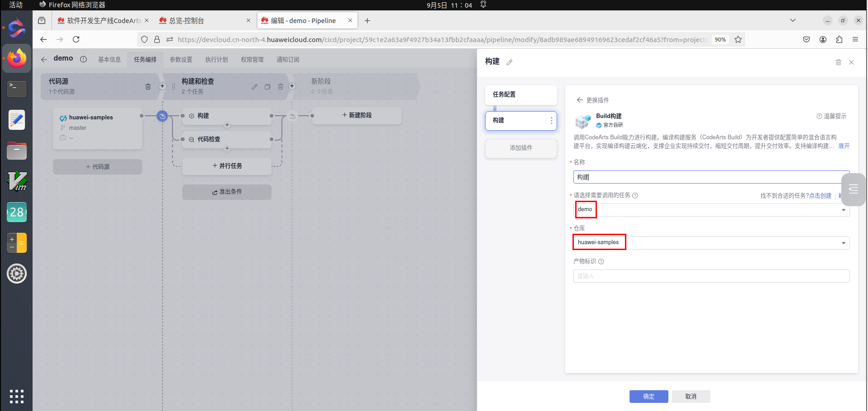
Task: Click the 90% zoom indicator in the address bar
Action: [x=720, y=40]
